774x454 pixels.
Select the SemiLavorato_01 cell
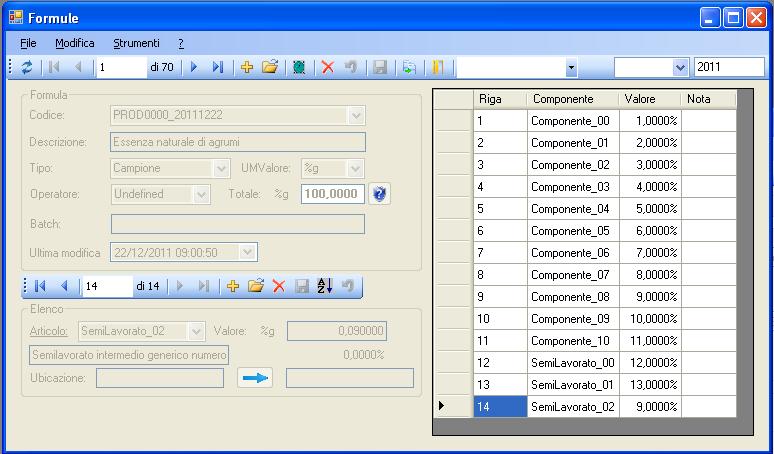tap(573, 384)
